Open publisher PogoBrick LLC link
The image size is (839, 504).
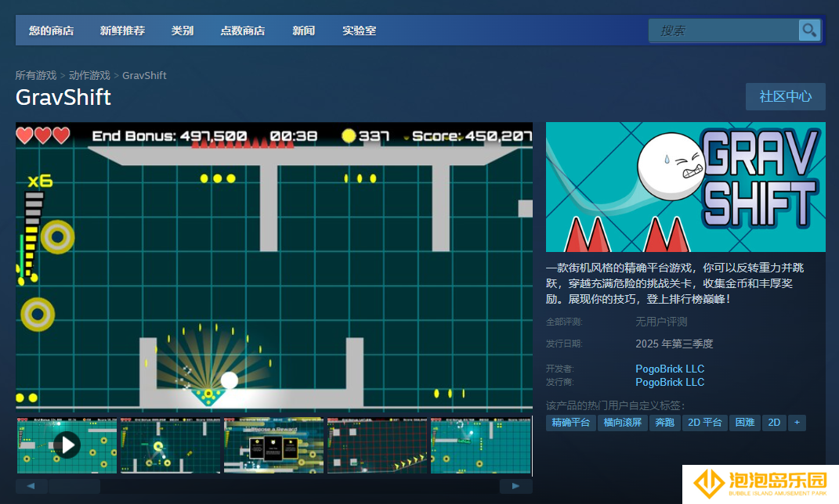(x=670, y=382)
